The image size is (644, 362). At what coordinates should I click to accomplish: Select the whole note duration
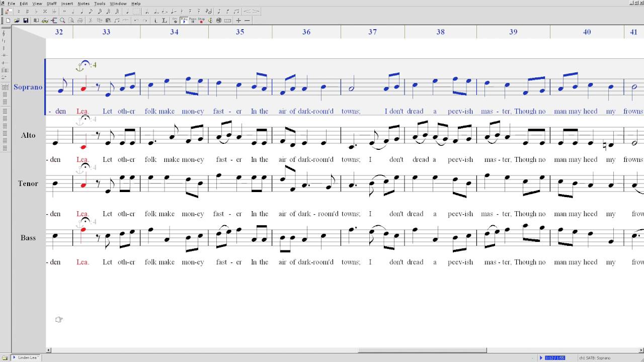click(64, 11)
